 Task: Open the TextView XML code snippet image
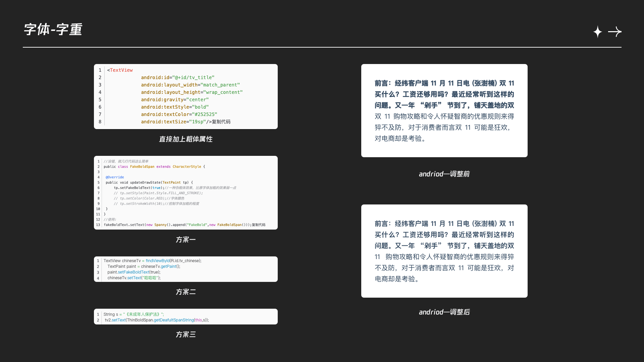(x=185, y=96)
